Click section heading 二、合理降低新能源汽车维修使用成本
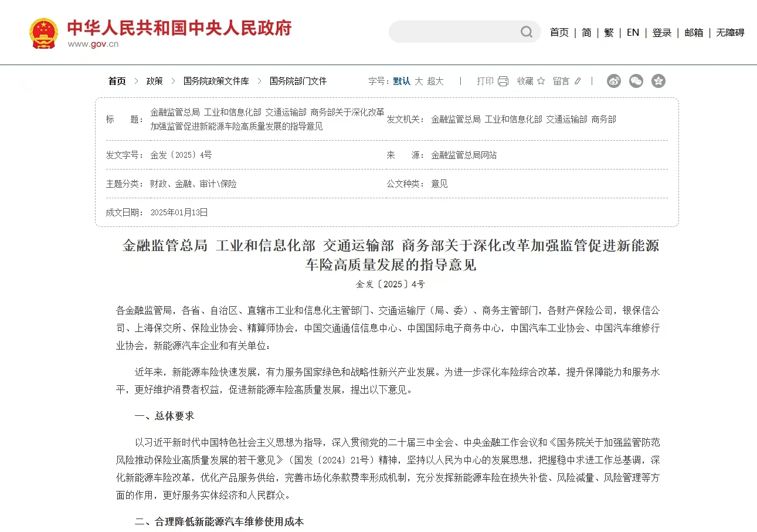The width and height of the screenshot is (757, 532). click(219, 521)
